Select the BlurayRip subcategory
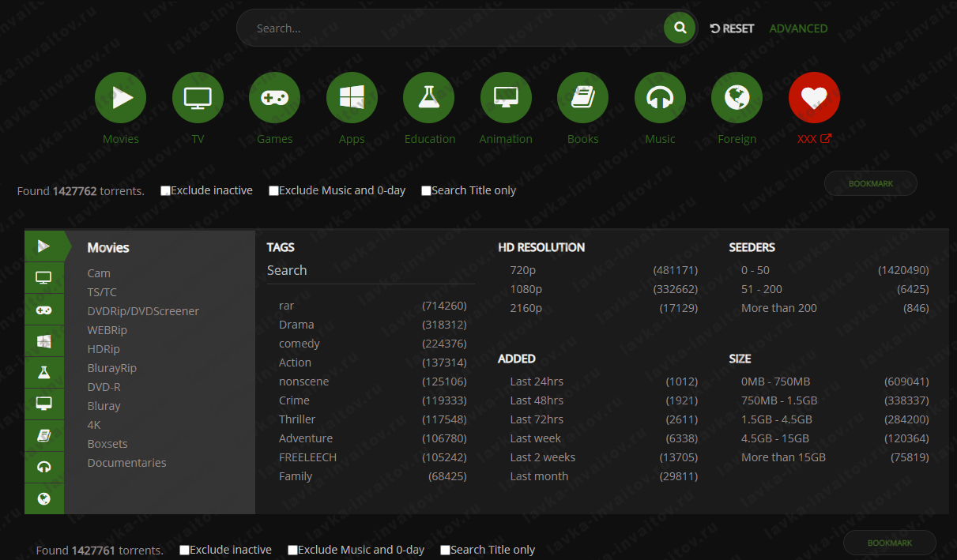 111,368
